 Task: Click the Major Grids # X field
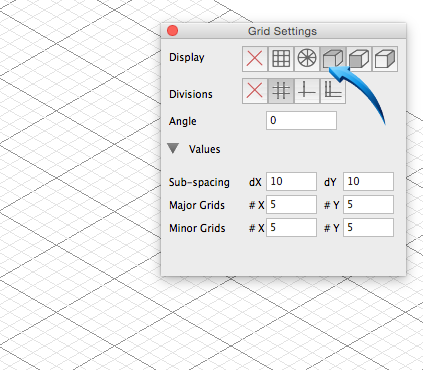pos(291,204)
